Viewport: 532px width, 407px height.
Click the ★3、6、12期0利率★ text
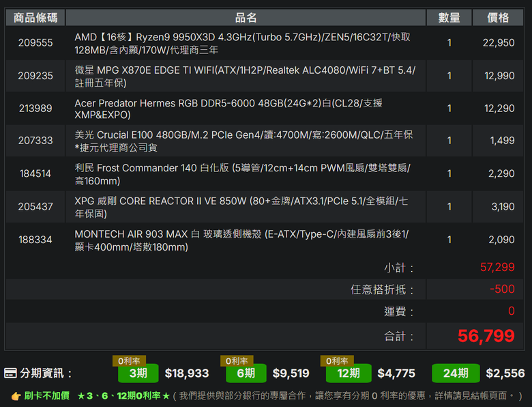click(123, 396)
